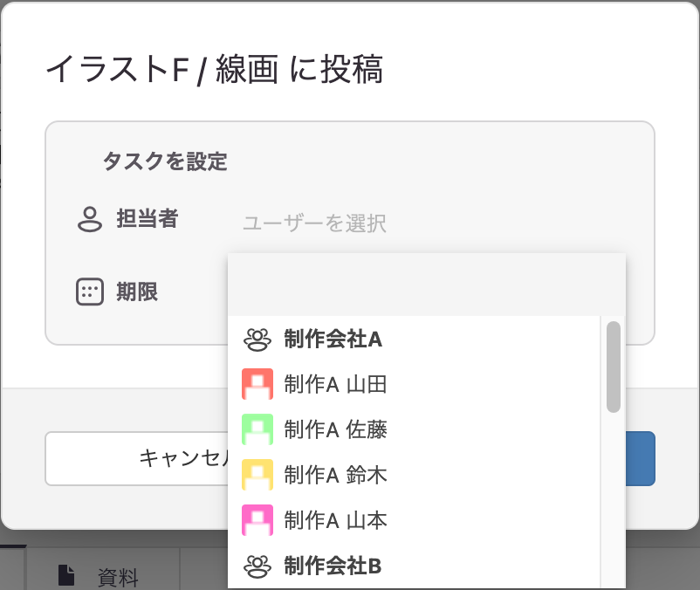The height and width of the screenshot is (590, 700).
Task: Click the user list scrollbar thumb
Action: pyautogui.click(x=614, y=367)
